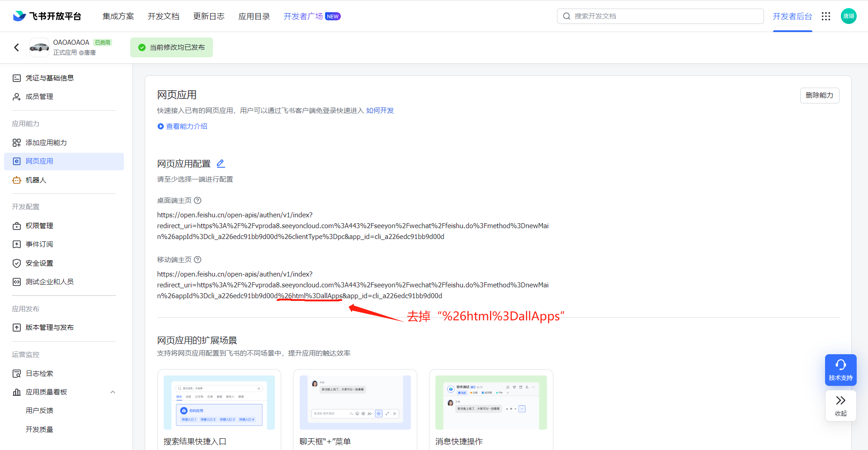Collapse the 应用质量看板 submenu chevron
Viewport: 868px width, 450px height.
point(113,392)
